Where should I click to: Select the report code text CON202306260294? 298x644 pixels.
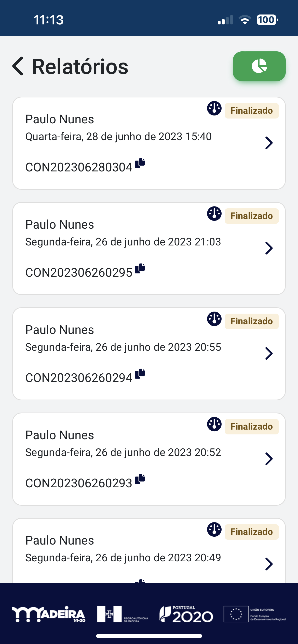[x=79, y=378]
